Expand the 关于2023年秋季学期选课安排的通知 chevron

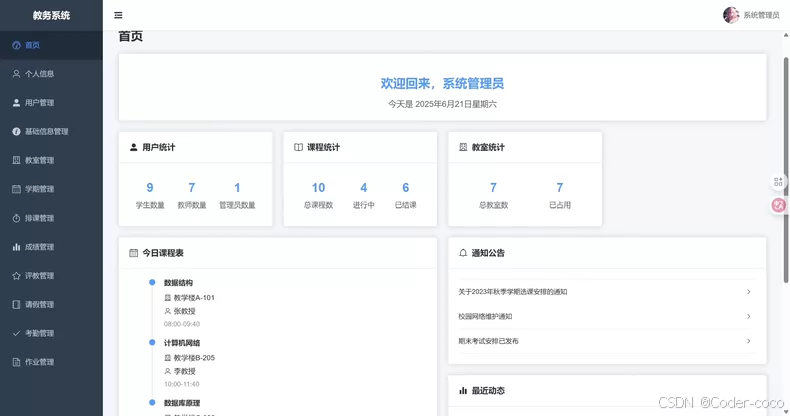pos(749,292)
